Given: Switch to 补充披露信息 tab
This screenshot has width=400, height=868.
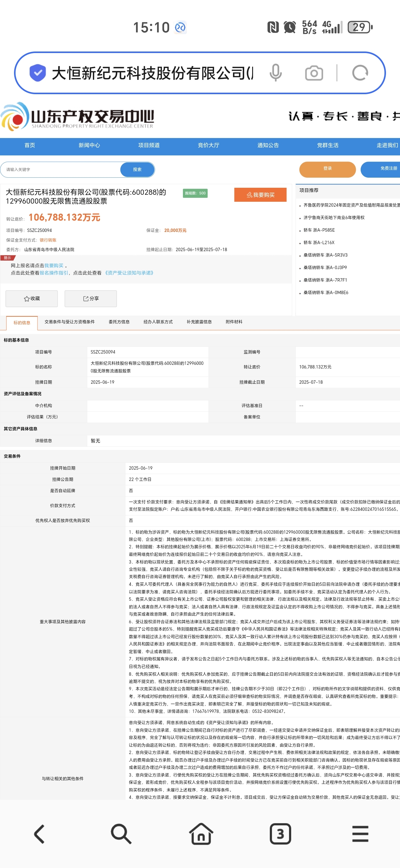Looking at the screenshot, I should [199, 322].
